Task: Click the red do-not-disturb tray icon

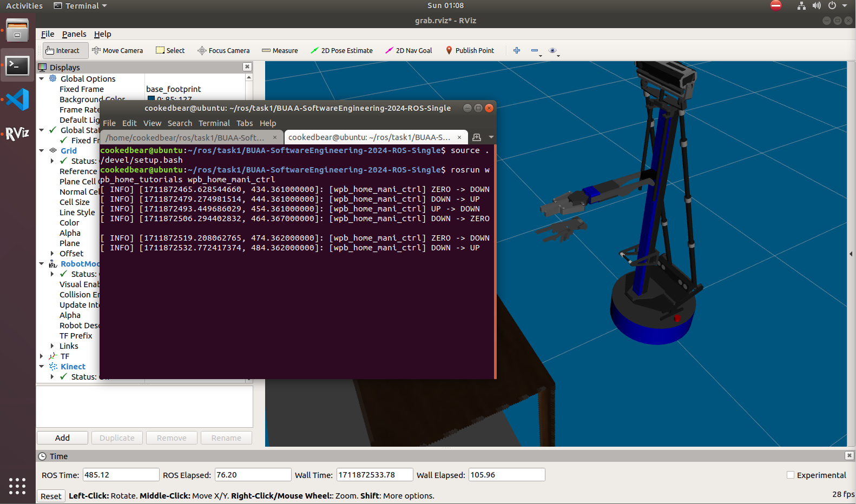Action: [776, 5]
